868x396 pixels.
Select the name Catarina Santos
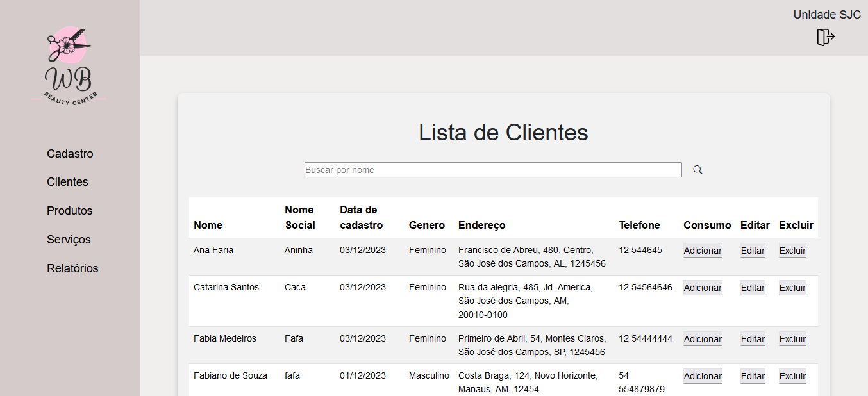point(226,287)
